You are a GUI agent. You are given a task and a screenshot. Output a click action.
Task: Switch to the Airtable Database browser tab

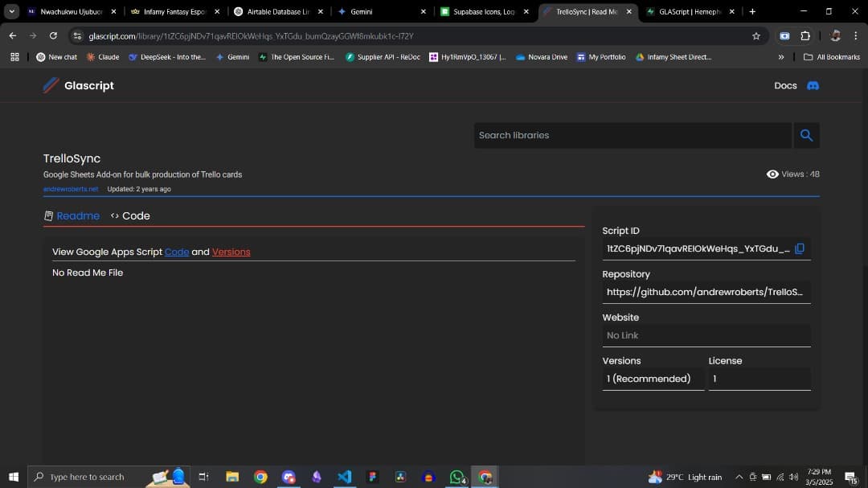point(279,11)
